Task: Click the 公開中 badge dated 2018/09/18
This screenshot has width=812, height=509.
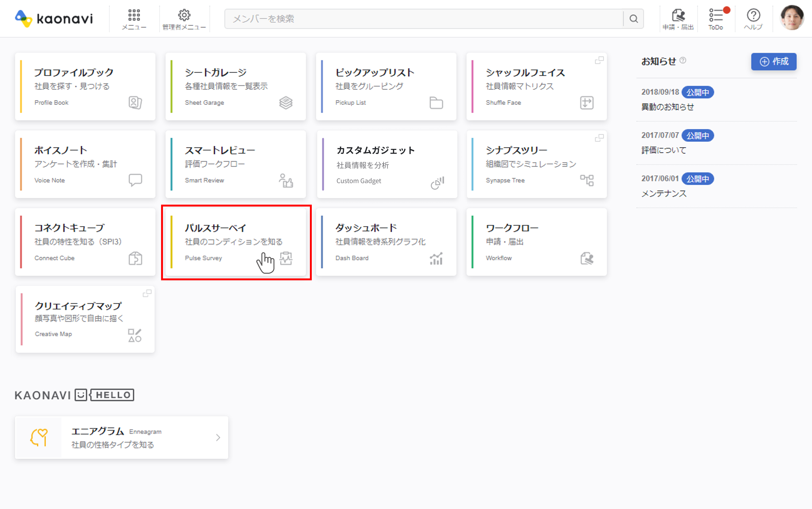Action: pyautogui.click(x=698, y=92)
